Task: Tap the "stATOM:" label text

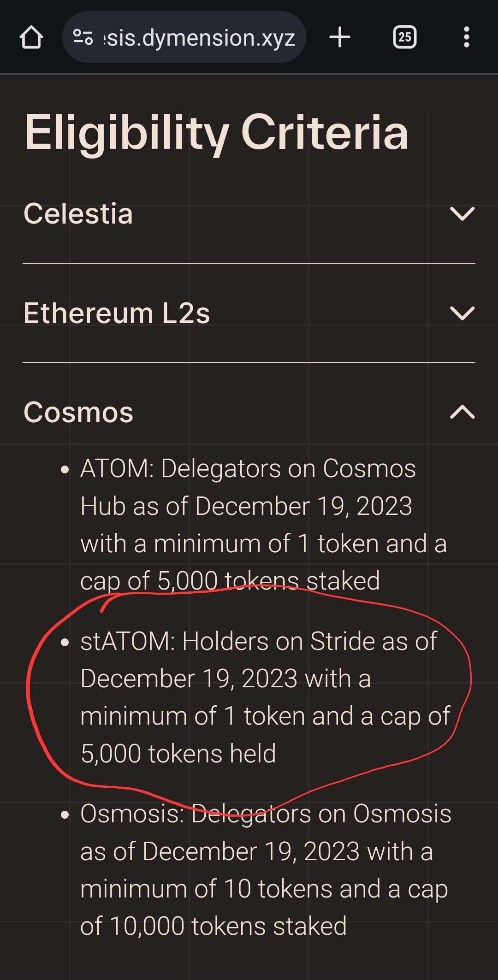Action: (x=128, y=641)
